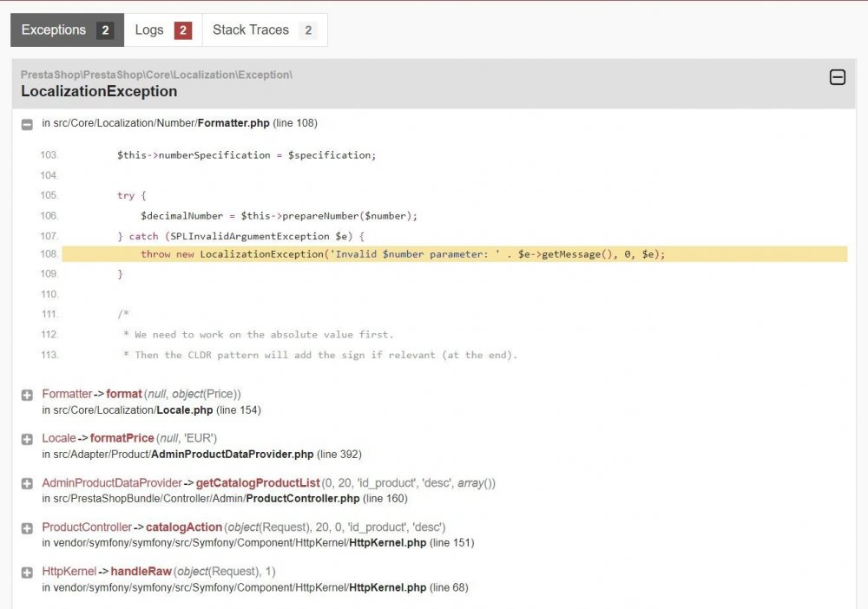Expand the HttpKernel->handleRaw stack frame
Image resolution: width=868 pixels, height=609 pixels.
tap(26, 572)
